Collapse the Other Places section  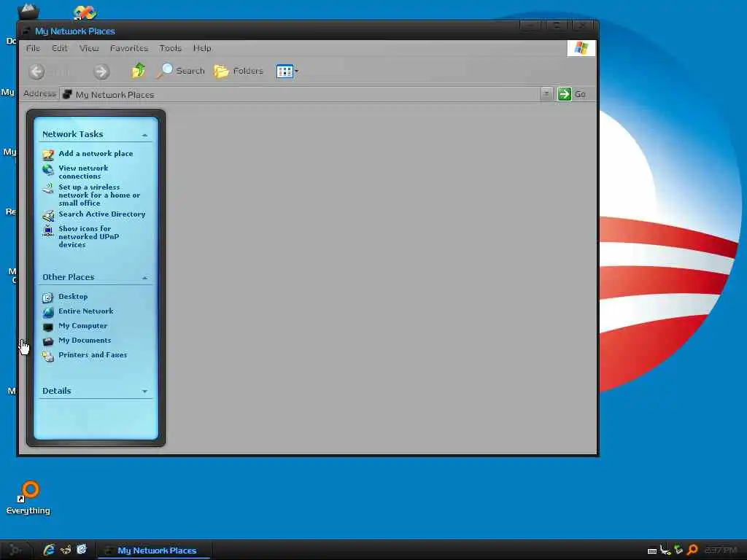[x=144, y=278]
